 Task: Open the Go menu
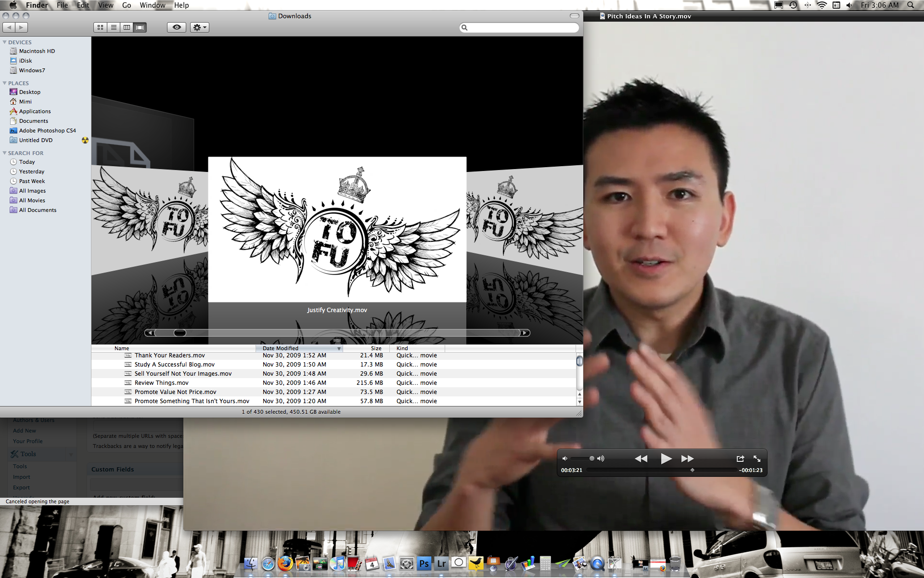126,5
